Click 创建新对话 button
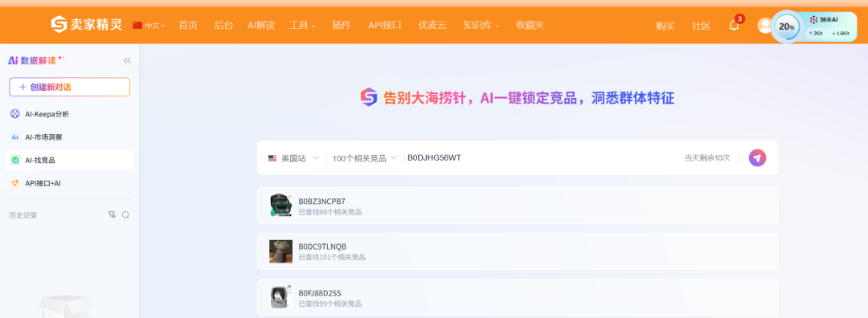The width and height of the screenshot is (868, 318). click(x=70, y=87)
